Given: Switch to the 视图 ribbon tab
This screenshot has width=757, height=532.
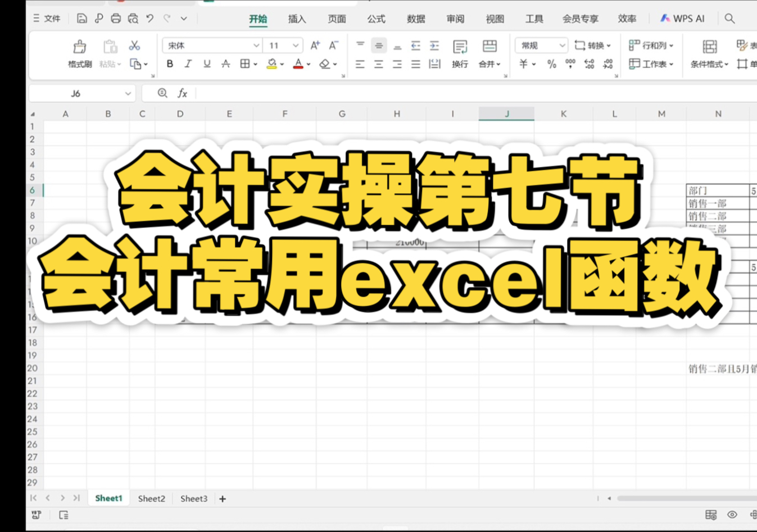Looking at the screenshot, I should [x=495, y=19].
